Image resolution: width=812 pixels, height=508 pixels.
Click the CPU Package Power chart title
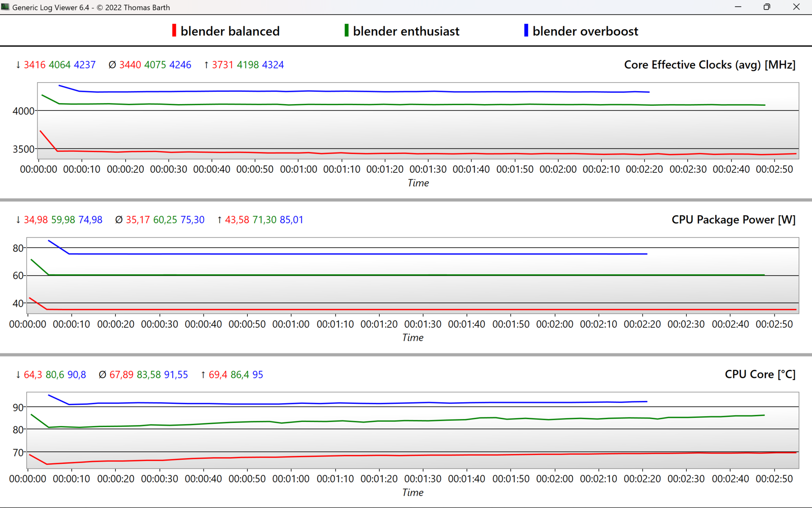733,220
